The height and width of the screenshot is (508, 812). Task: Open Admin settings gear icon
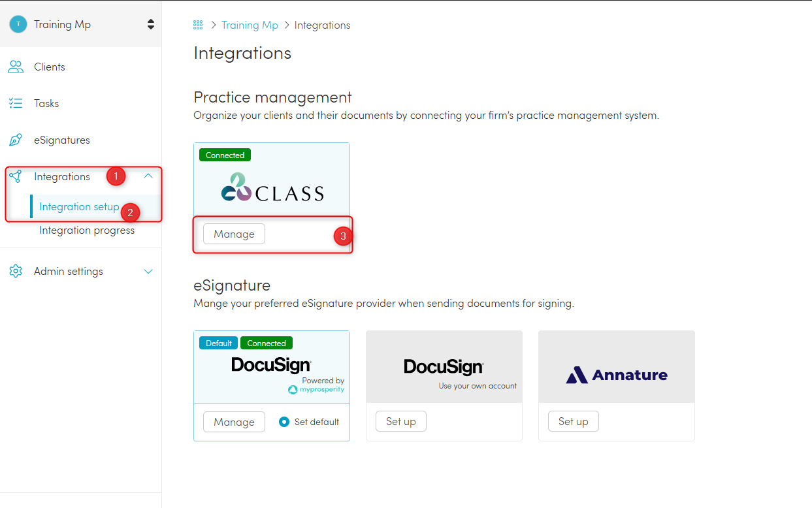(16, 271)
